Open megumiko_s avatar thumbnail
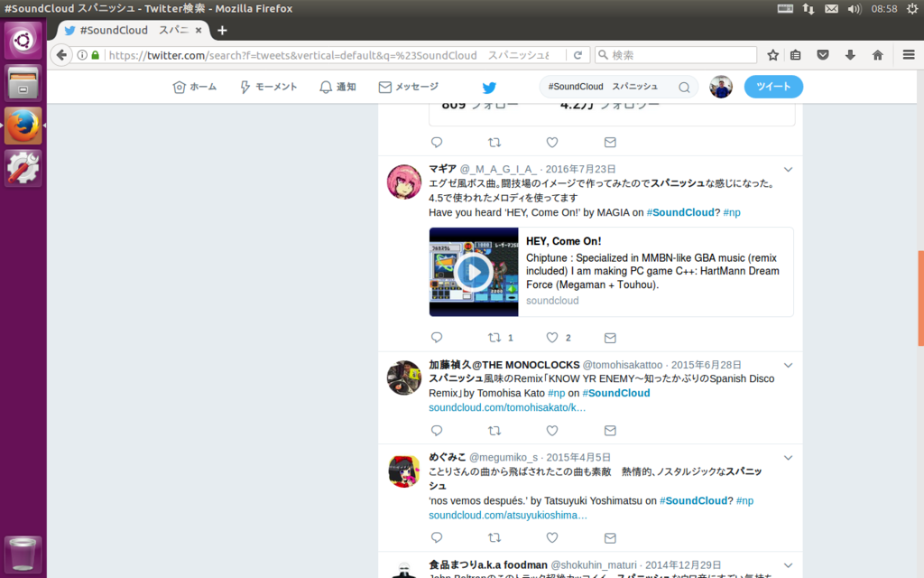924x578 pixels. (x=403, y=470)
